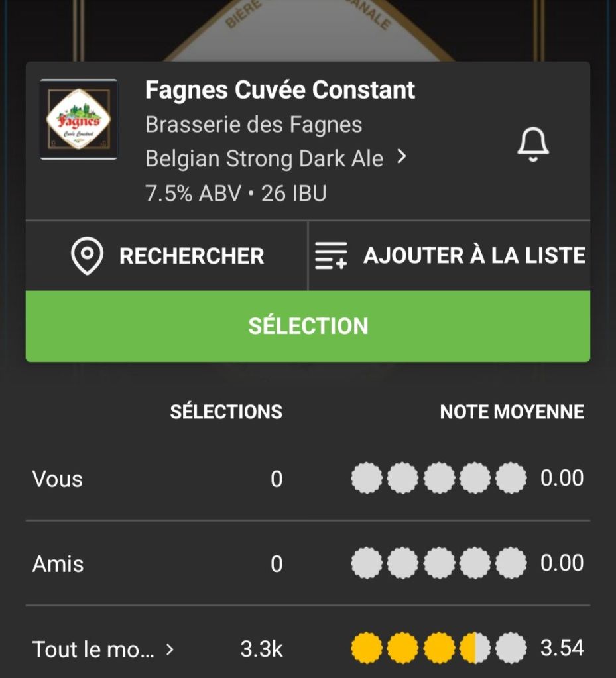Expand the Tout le monde chevron
The height and width of the screenshot is (678, 616).
[x=170, y=650]
